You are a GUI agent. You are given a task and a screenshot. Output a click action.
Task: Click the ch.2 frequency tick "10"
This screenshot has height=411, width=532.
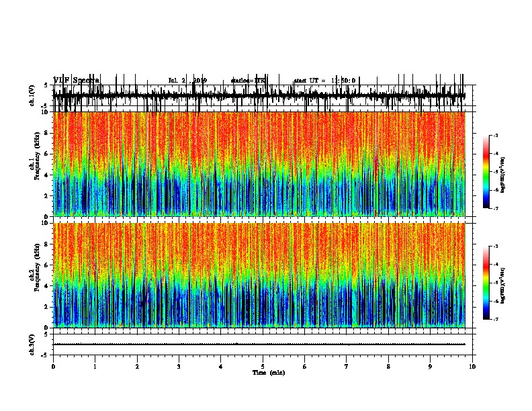click(46, 223)
